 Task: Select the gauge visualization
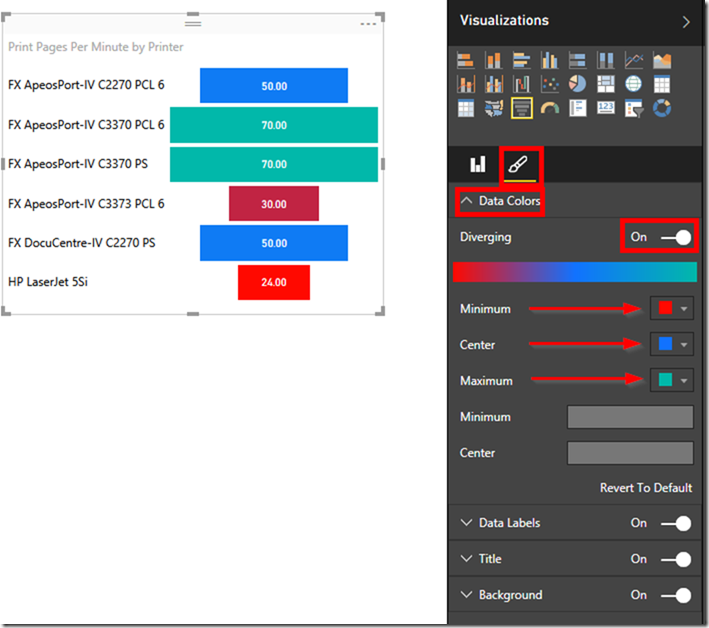[549, 109]
